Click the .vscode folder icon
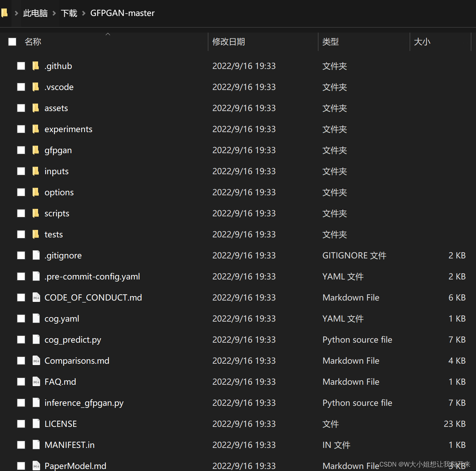Screen dimensions: 476x471 coord(36,87)
